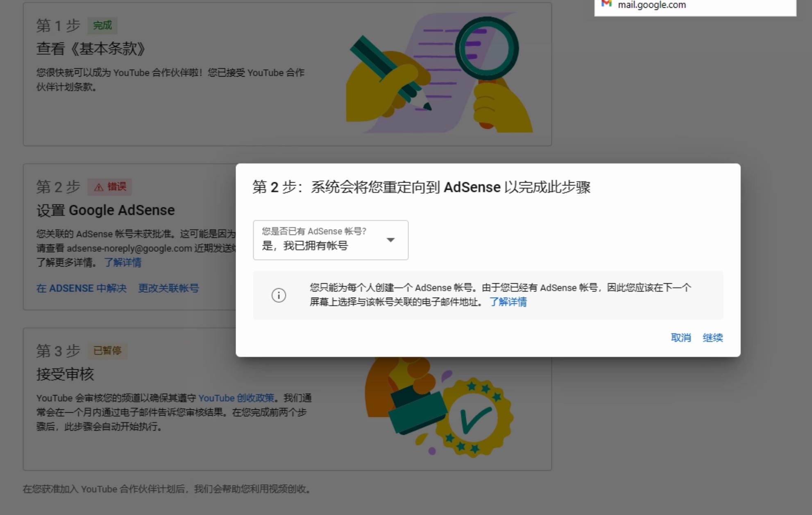Click the info circle icon in dialog
The image size is (812, 515).
point(279,295)
